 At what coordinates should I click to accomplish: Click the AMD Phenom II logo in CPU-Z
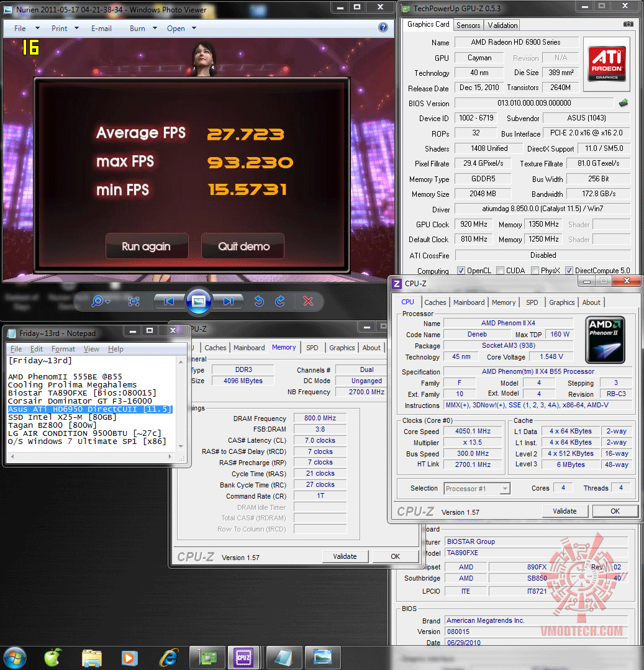point(605,340)
